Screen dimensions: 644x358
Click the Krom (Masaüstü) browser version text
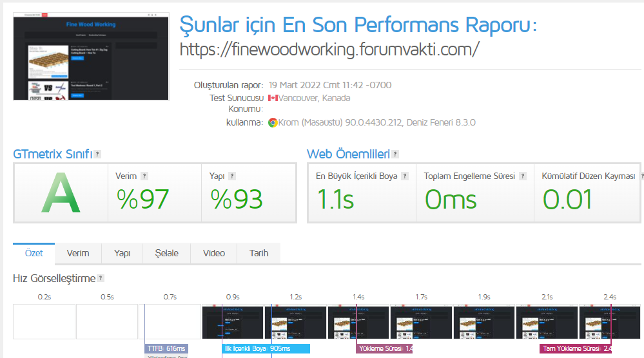(377, 122)
